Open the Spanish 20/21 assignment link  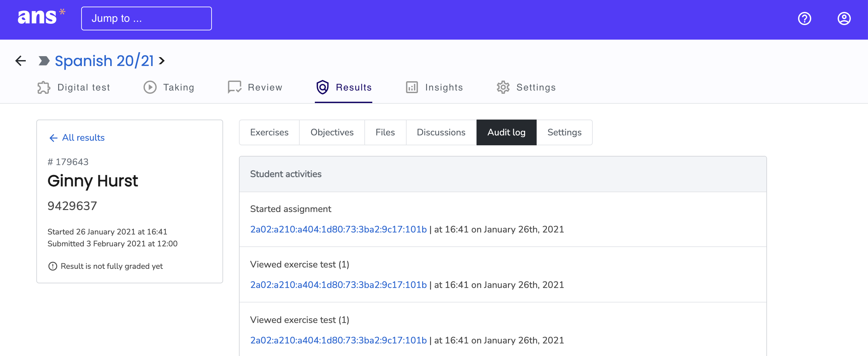[104, 61]
